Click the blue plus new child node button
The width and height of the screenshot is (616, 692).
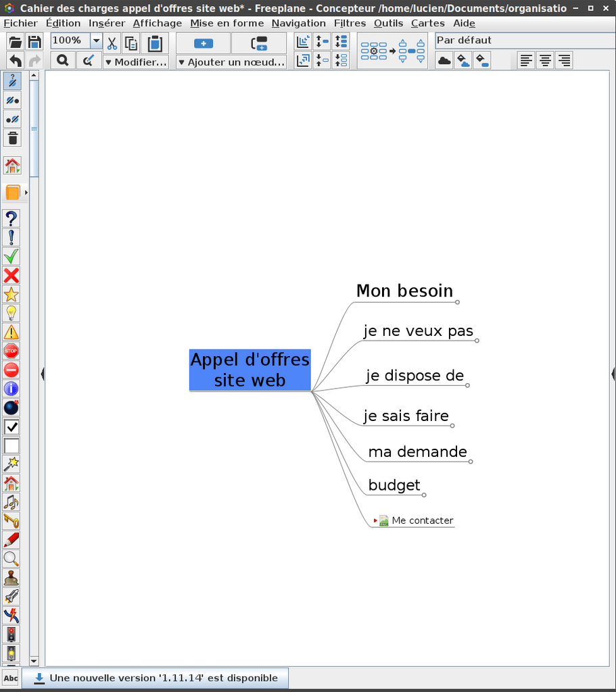tap(203, 43)
